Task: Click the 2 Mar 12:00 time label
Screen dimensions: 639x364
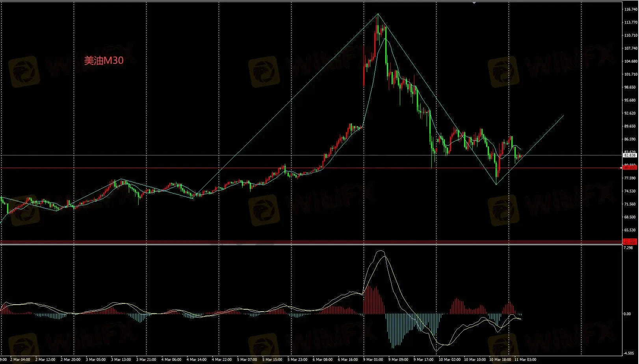Action: click(45, 360)
